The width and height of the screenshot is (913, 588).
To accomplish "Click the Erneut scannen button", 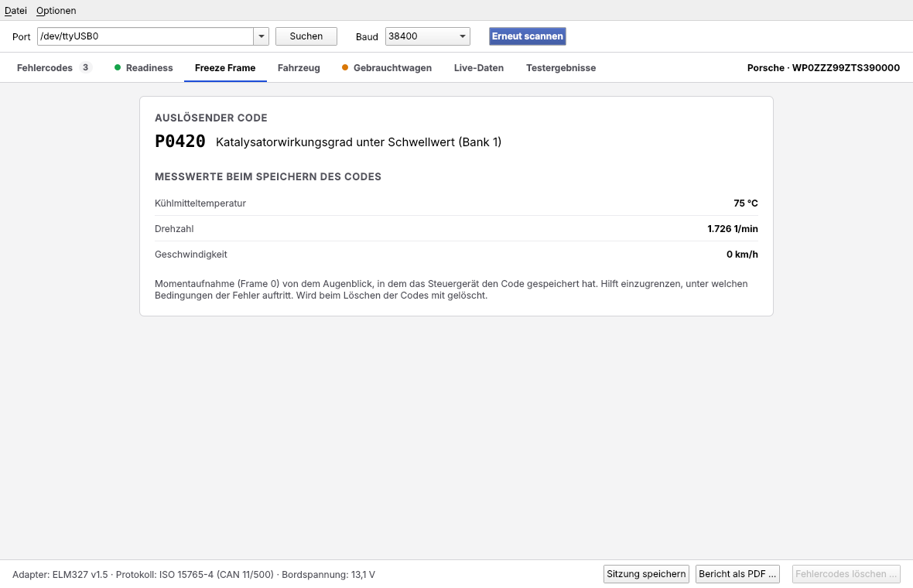I will 528,36.
